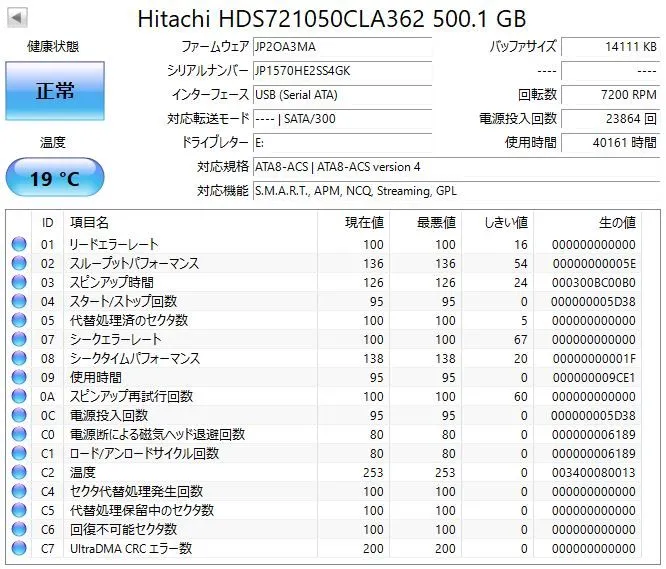Click the rotation rate value 7200 RPM
Image resolution: width=666 pixels, height=569 pixels.
610,95
